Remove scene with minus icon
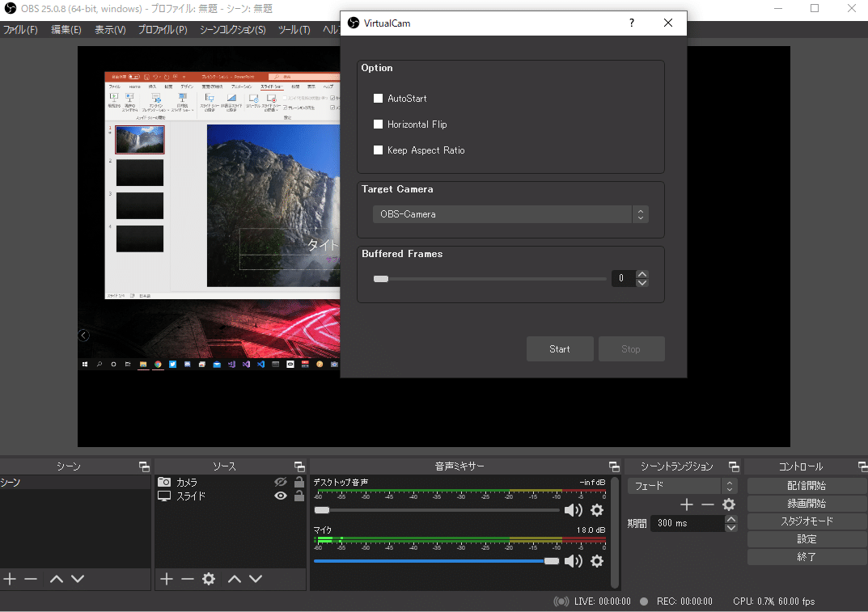 (x=31, y=579)
